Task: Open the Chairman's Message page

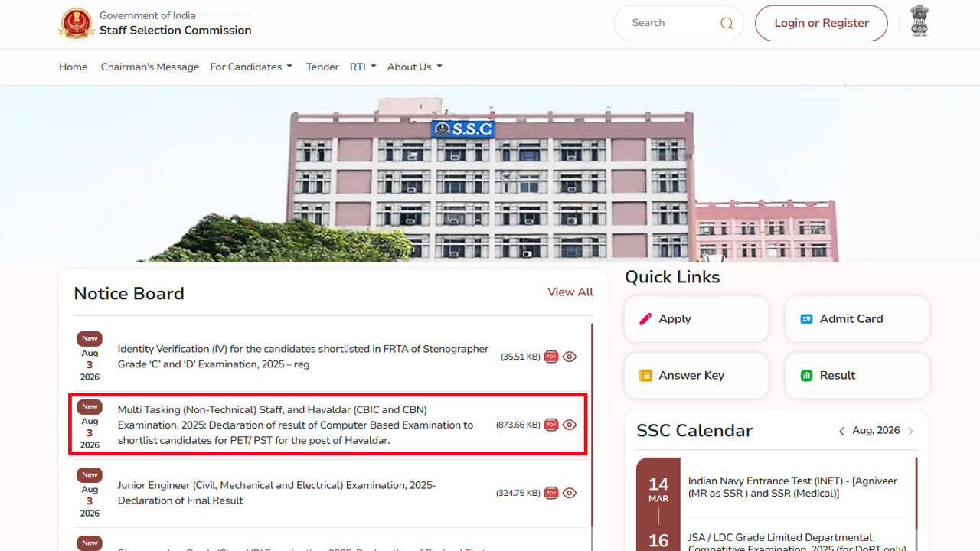Action: click(x=150, y=67)
